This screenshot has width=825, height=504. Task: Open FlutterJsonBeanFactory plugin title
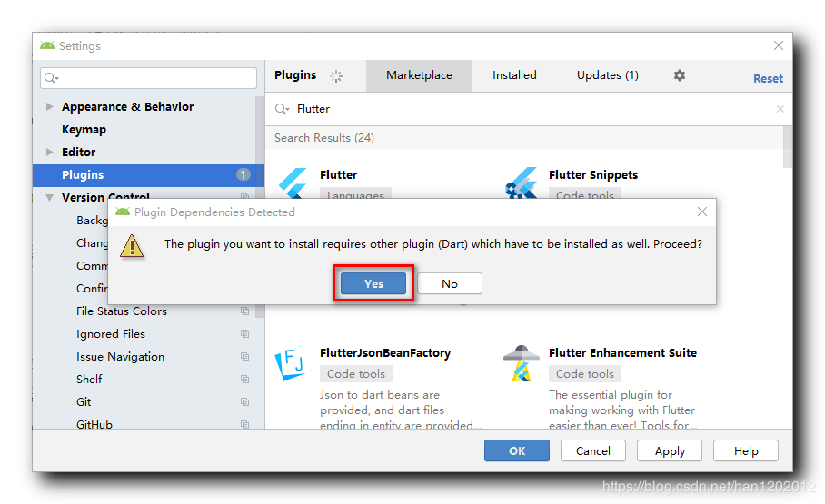[385, 352]
